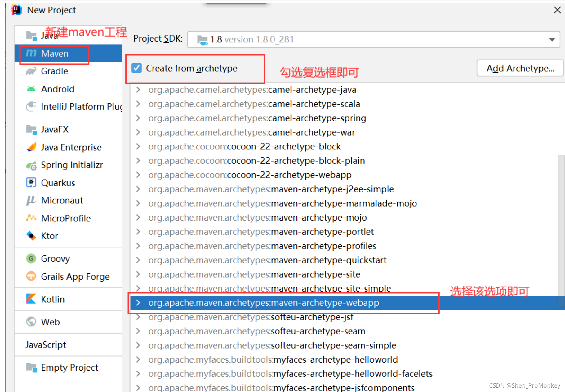Expand maven-archetype-j2ee-simple entry
This screenshot has width=565, height=392.
tap(138, 189)
